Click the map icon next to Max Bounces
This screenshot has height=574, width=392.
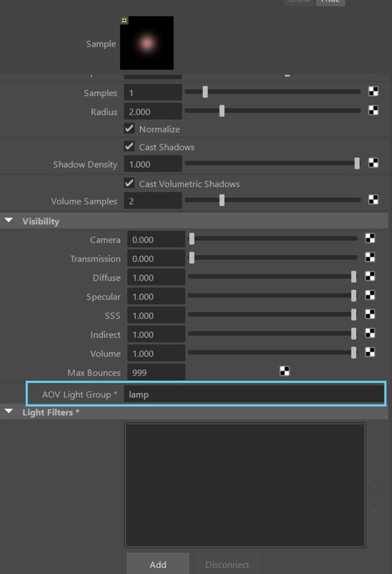(284, 371)
